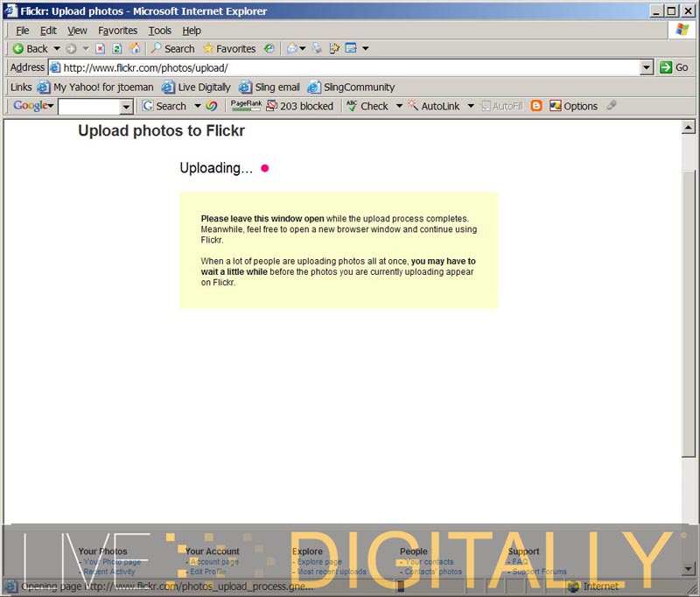Open the Tools menu

click(x=160, y=30)
